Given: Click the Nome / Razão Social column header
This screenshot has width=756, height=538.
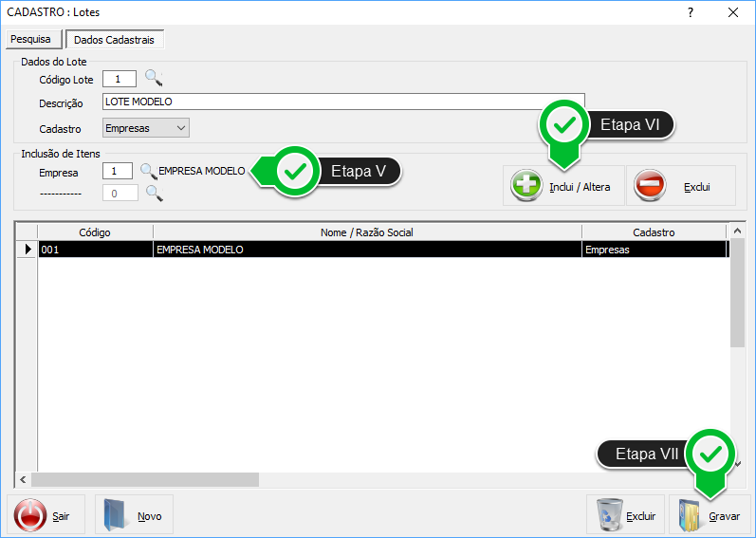Looking at the screenshot, I should pyautogui.click(x=367, y=232).
